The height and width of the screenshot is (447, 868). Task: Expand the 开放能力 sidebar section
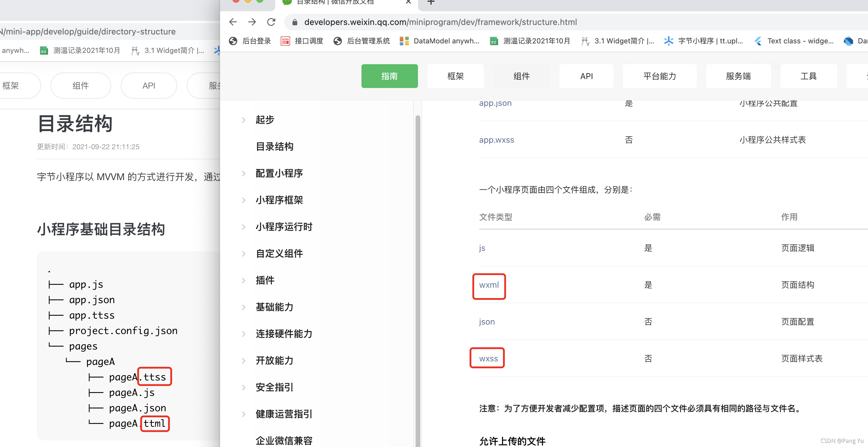click(x=243, y=361)
